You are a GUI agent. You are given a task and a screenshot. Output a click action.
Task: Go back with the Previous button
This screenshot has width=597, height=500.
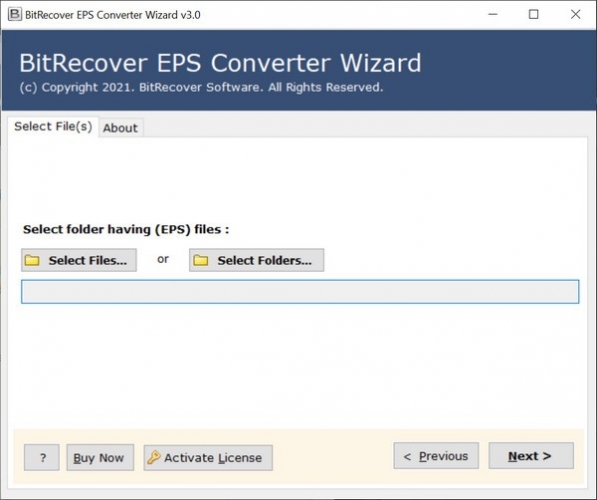[x=436, y=455]
